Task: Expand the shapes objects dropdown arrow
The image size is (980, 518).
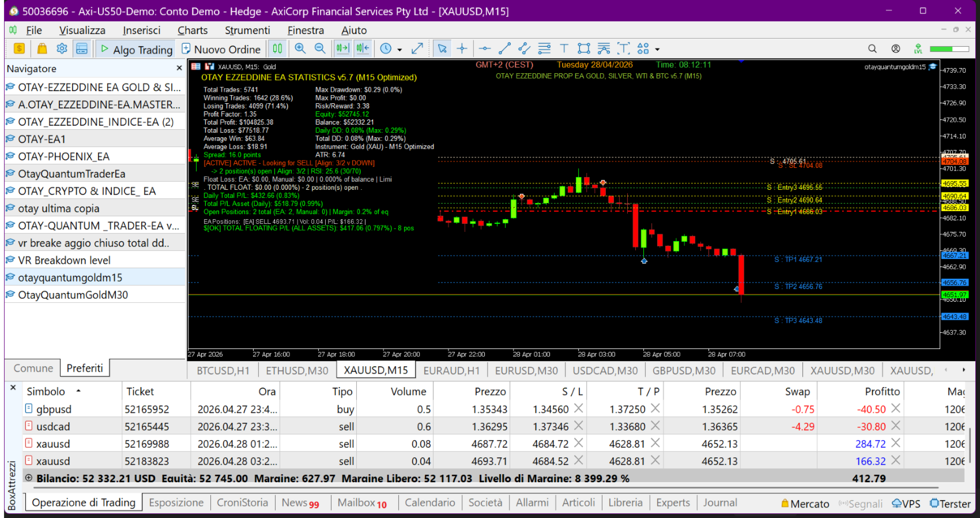Action: coord(657,50)
